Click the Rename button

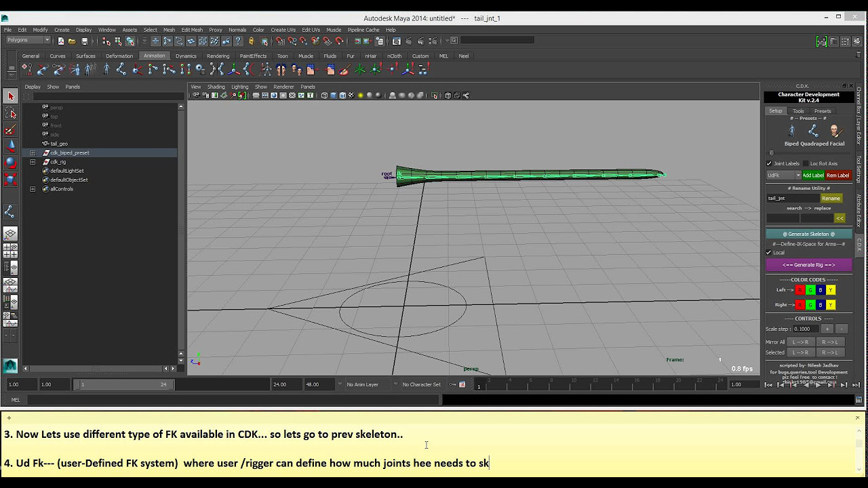click(831, 199)
